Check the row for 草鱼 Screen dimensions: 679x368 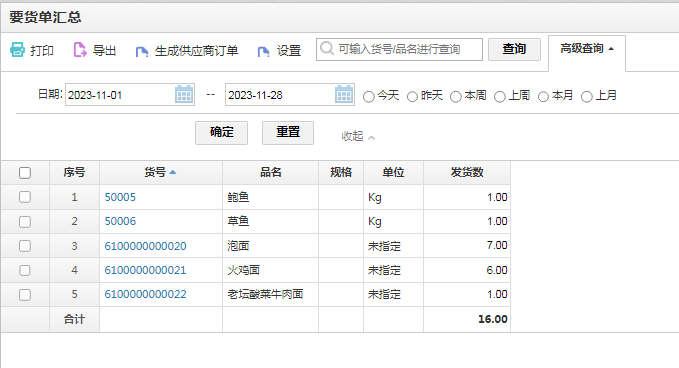25,222
